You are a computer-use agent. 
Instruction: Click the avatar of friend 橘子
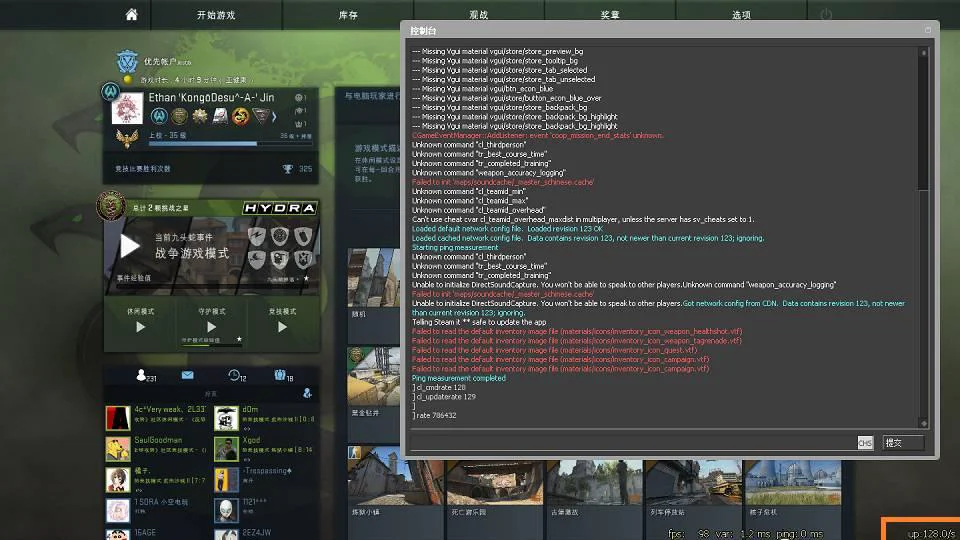tap(118, 480)
